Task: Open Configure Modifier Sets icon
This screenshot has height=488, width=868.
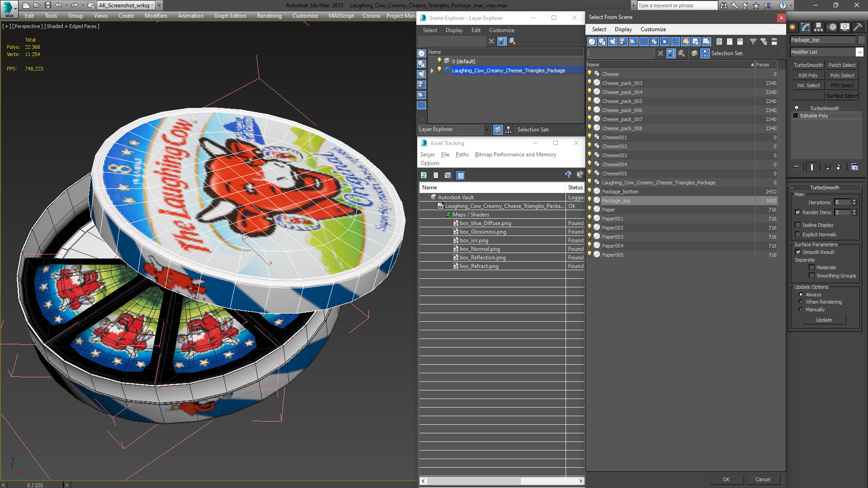Action: pos(854,167)
